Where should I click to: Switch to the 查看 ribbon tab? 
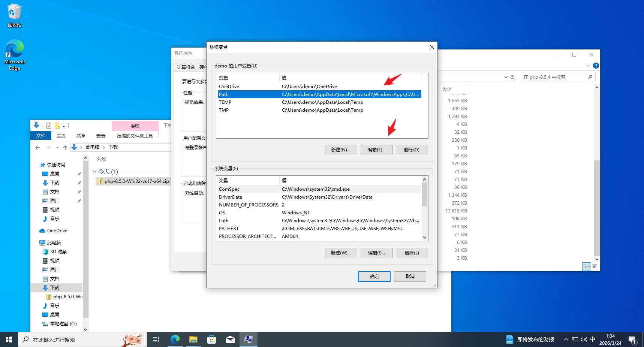(100, 136)
